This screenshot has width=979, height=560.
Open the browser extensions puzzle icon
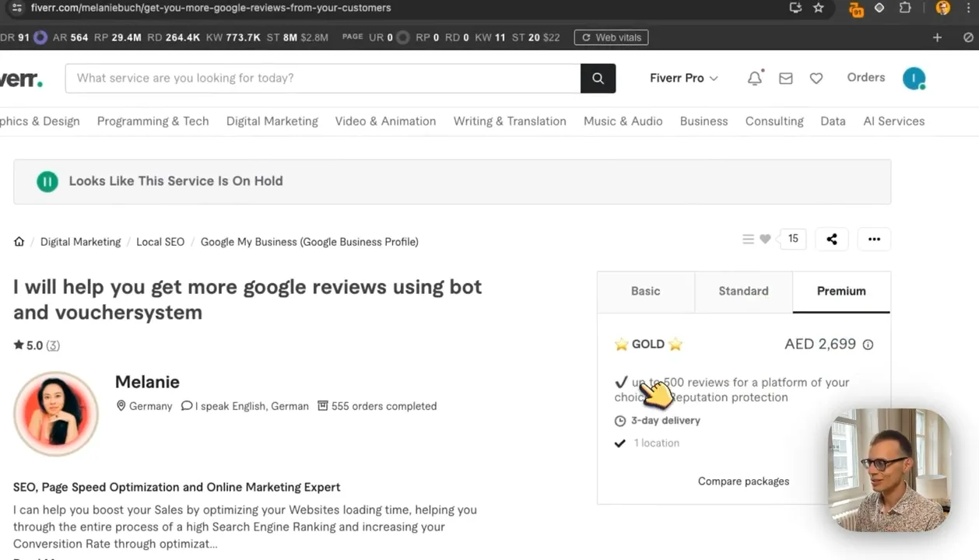pos(905,8)
